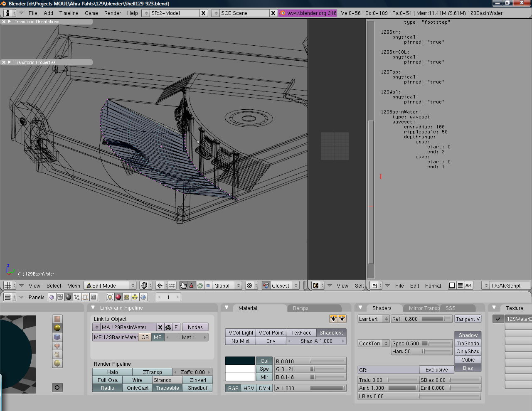
Task: Select rotate manipulator circle icon
Action: (x=200, y=285)
